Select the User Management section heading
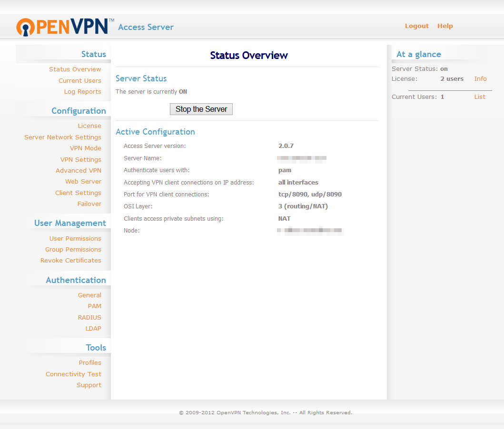Screen dimensions: 504x429 tap(70, 223)
